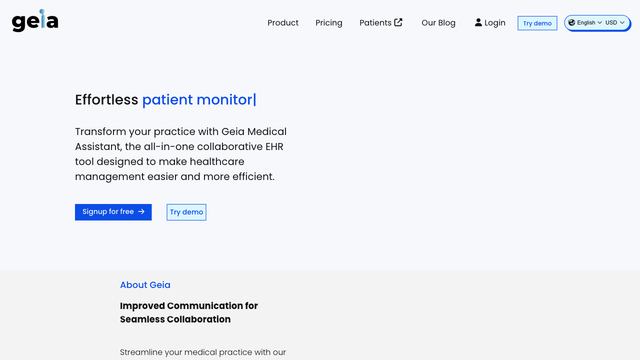Click the chevron next to English
Screen dimensions: 640x360
(x=600, y=22)
